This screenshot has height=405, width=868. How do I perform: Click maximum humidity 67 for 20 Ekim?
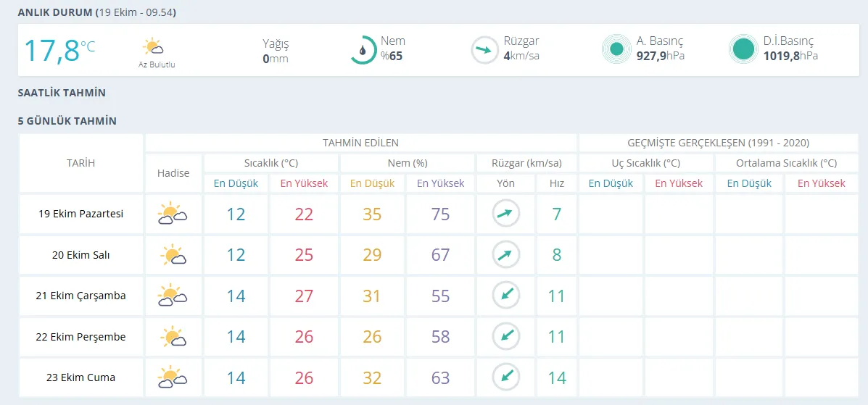[441, 255]
